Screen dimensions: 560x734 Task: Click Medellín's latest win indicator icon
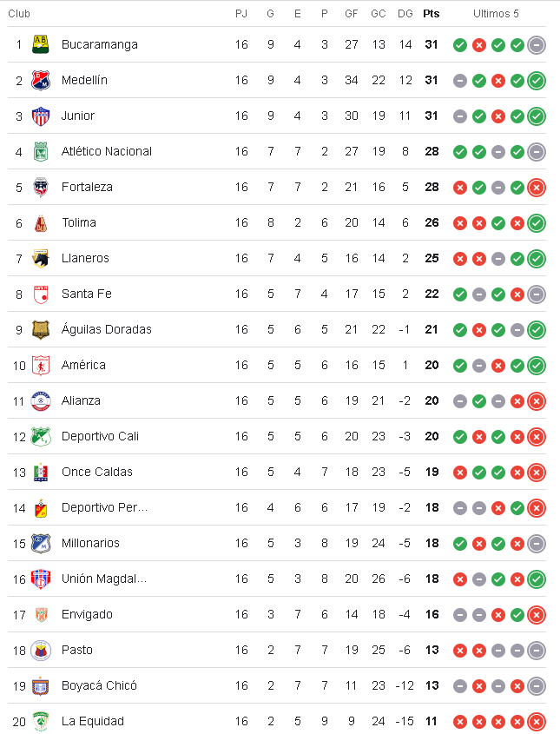(x=537, y=81)
